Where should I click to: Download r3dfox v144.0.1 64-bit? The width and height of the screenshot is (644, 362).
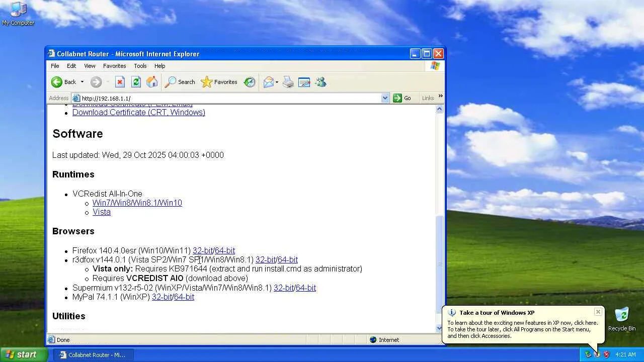coord(288,259)
